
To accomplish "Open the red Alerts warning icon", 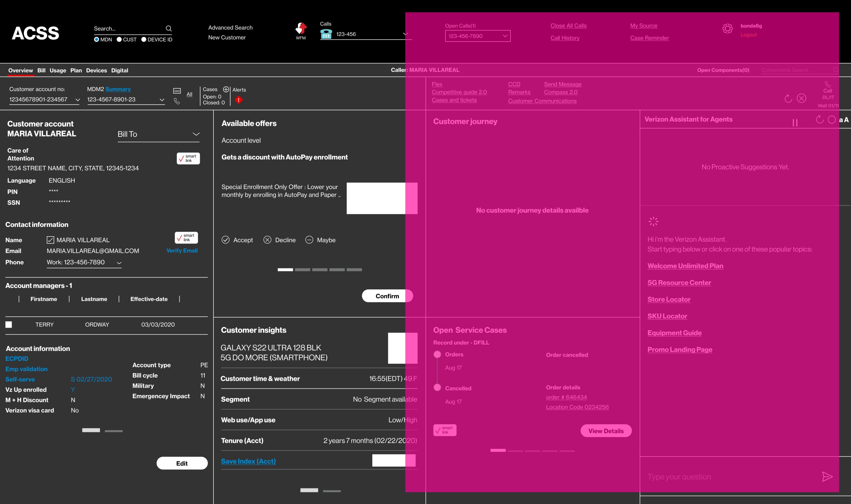I will (x=239, y=100).
